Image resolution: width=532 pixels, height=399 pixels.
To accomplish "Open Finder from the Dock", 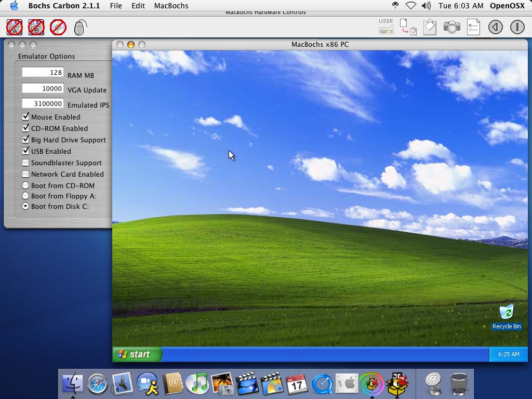I will point(73,384).
